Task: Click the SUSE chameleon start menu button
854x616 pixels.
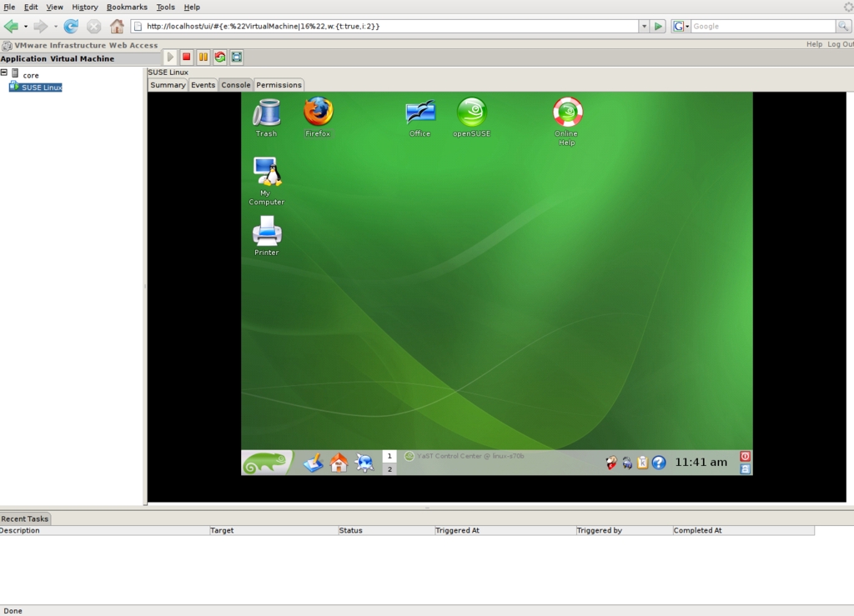Action: point(267,463)
